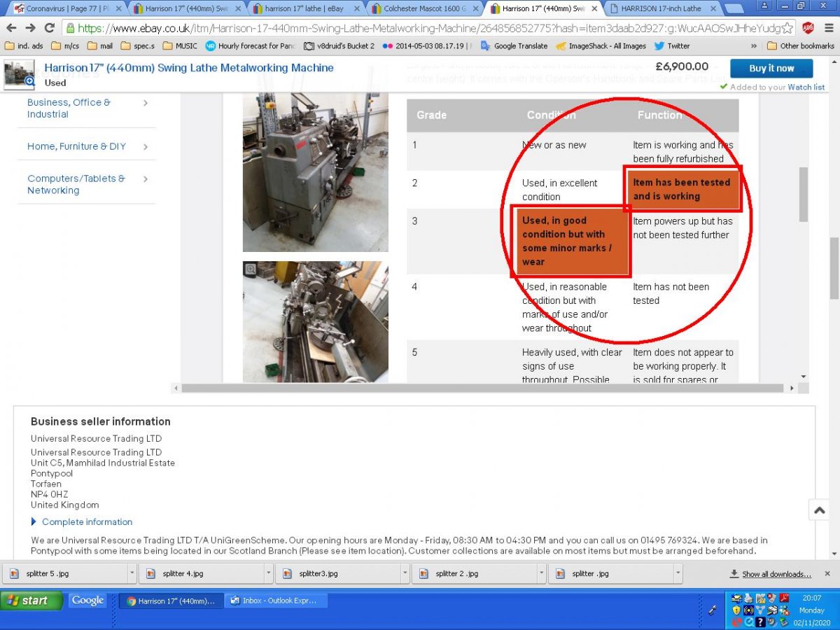Viewport: 840px width, 630px height.
Task: Click the back-to-top arrow button
Action: [819, 510]
